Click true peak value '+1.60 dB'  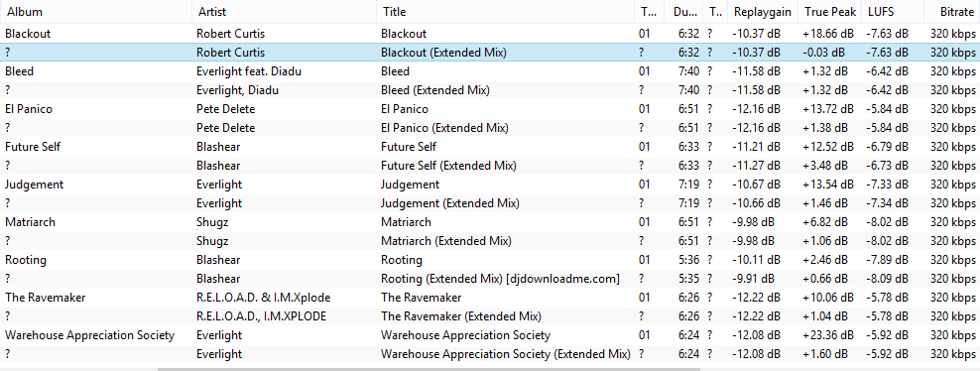pos(825,353)
